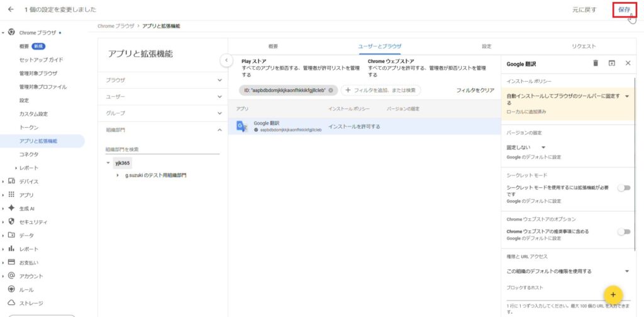Image resolution: width=644 pixels, height=317 pixels.
Task: Switch to the 概要 tab
Action: pos(273,47)
